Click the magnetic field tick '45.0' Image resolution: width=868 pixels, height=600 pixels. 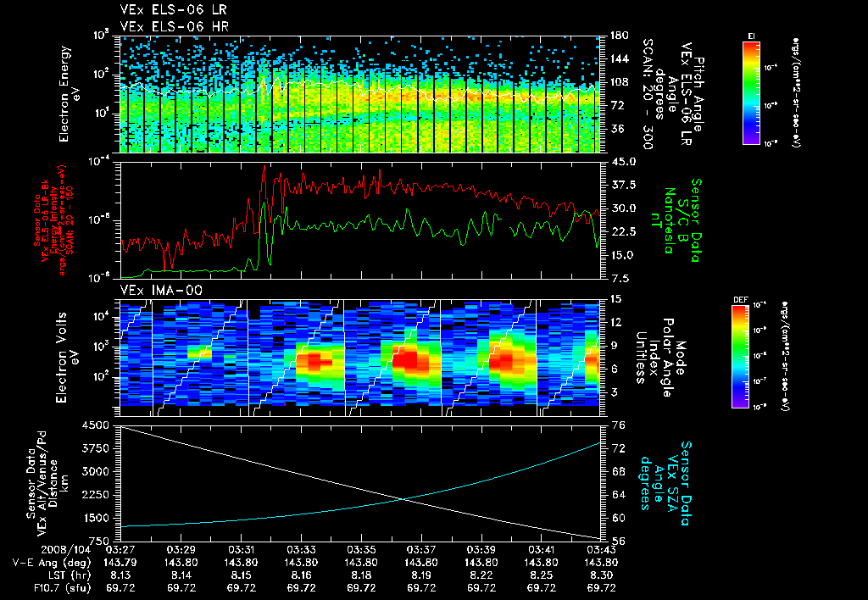[623, 162]
